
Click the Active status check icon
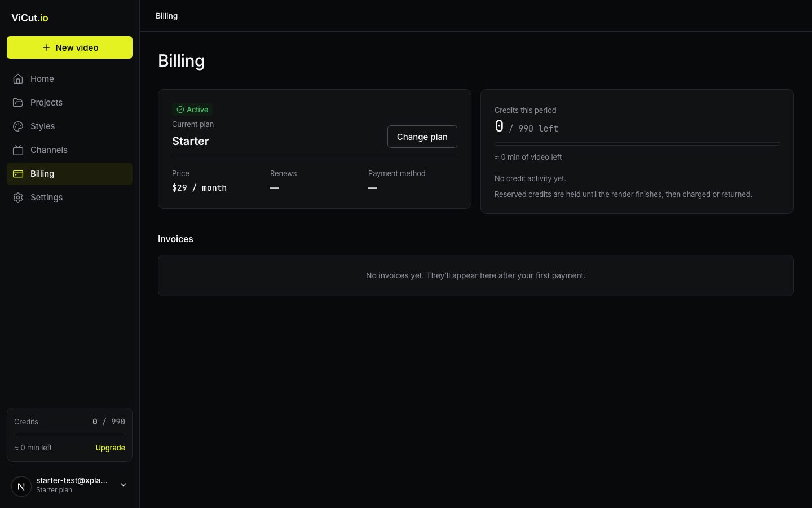[180, 110]
